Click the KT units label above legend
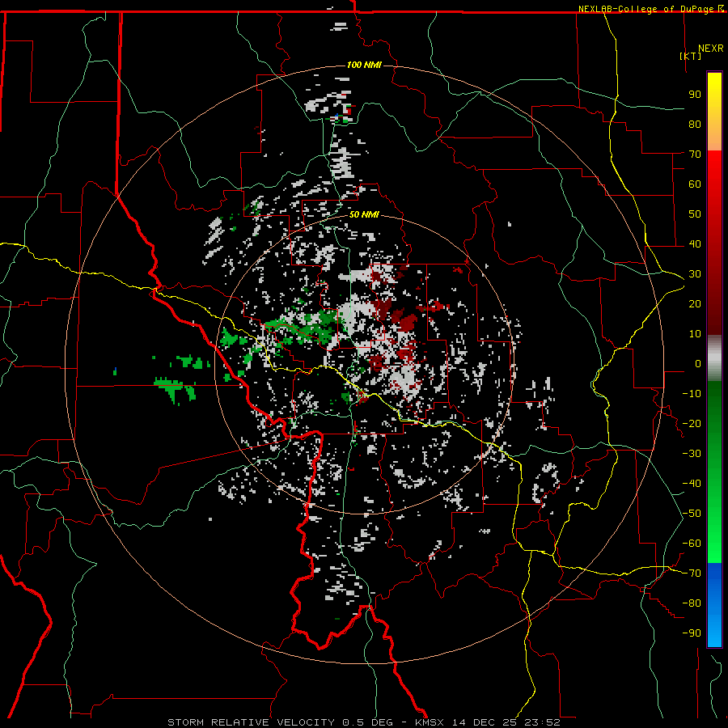The width and height of the screenshot is (728, 728). 691,56
